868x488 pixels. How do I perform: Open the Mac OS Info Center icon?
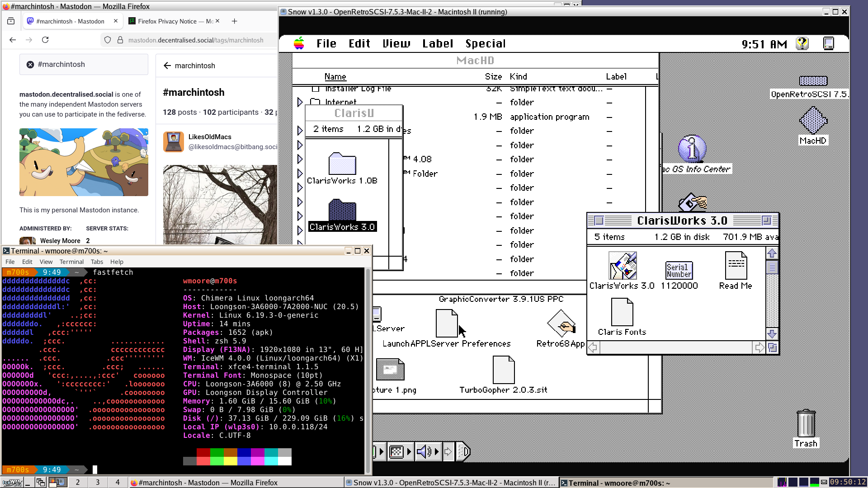click(x=692, y=149)
